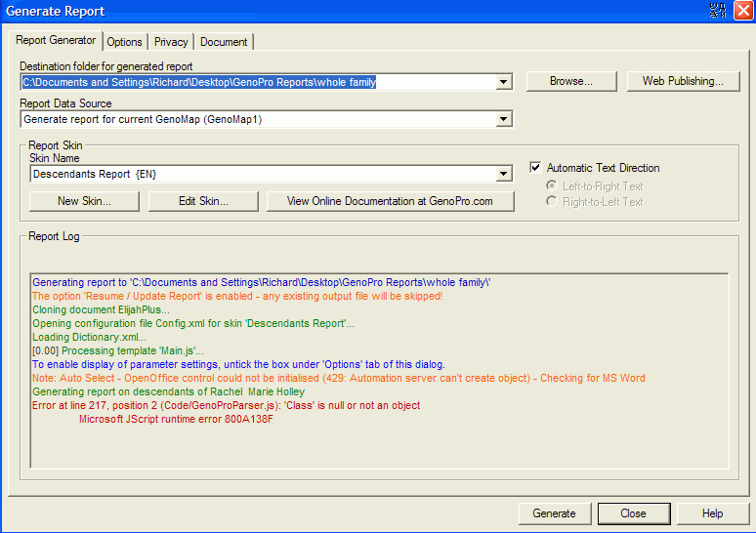This screenshot has width=756, height=533.
Task: Close the Generate Report dialog with X
Action: point(741,11)
